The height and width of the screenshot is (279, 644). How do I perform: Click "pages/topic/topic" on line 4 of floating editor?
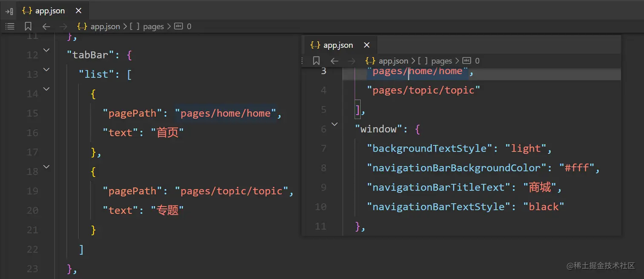423,90
